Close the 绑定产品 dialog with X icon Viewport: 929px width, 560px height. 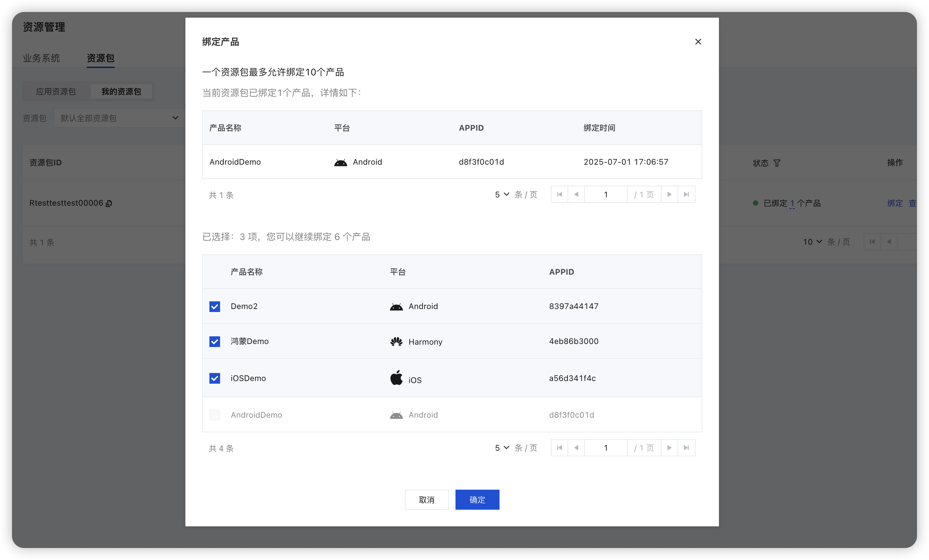tap(698, 42)
